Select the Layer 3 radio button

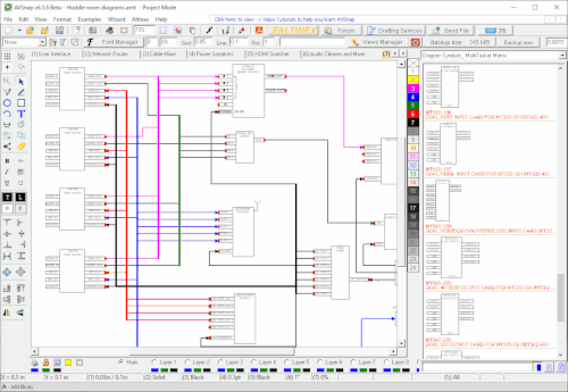220,361
